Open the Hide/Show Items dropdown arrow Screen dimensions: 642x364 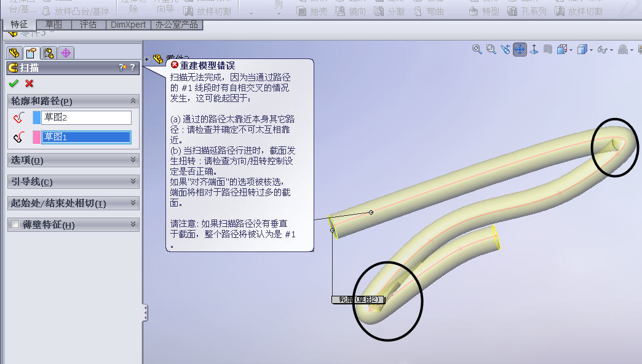tap(612, 50)
